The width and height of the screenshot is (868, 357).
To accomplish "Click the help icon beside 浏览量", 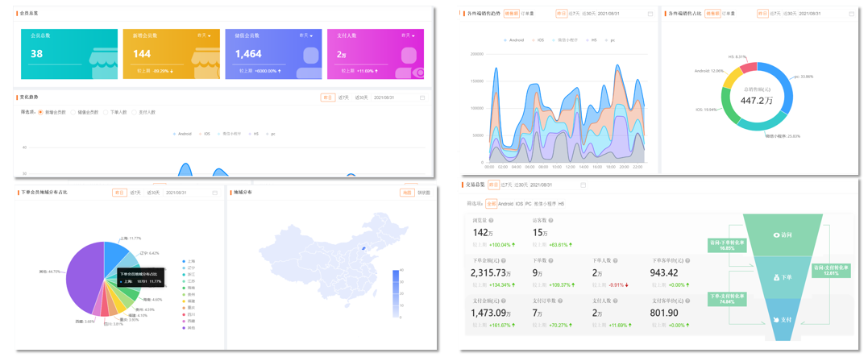I will 491,220.
